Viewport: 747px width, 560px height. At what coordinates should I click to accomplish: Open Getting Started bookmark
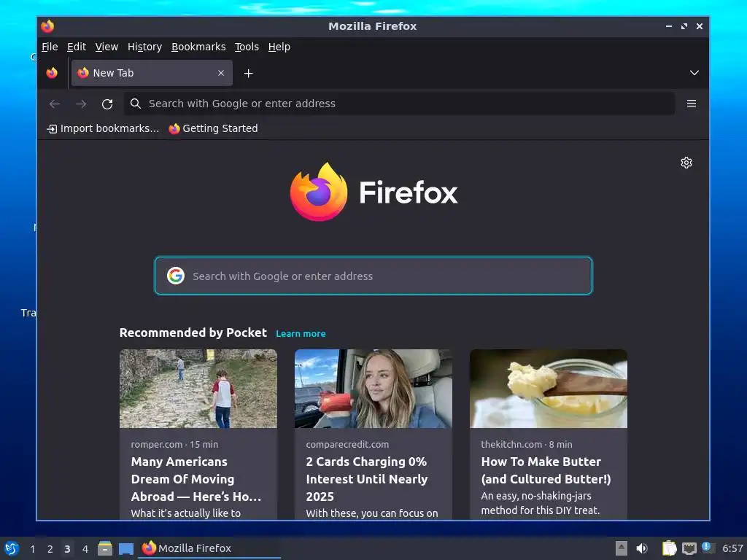pyautogui.click(x=214, y=128)
